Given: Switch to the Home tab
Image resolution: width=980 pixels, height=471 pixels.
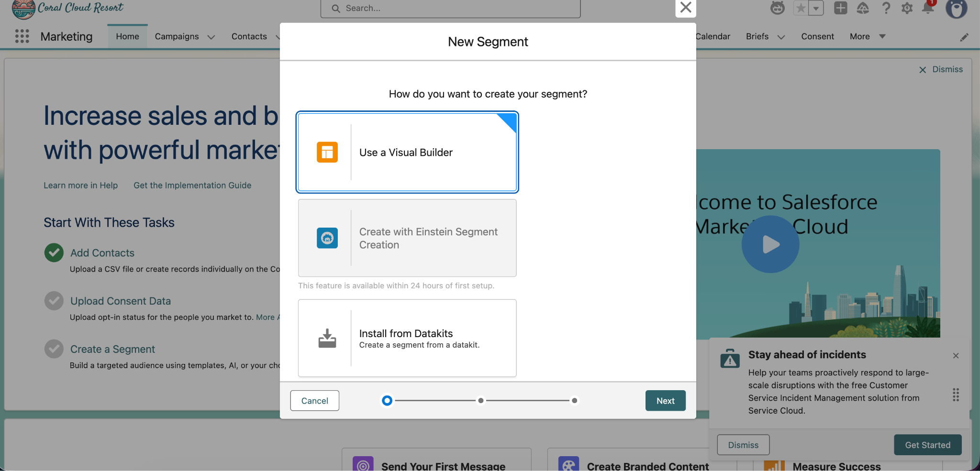Looking at the screenshot, I should (x=127, y=36).
